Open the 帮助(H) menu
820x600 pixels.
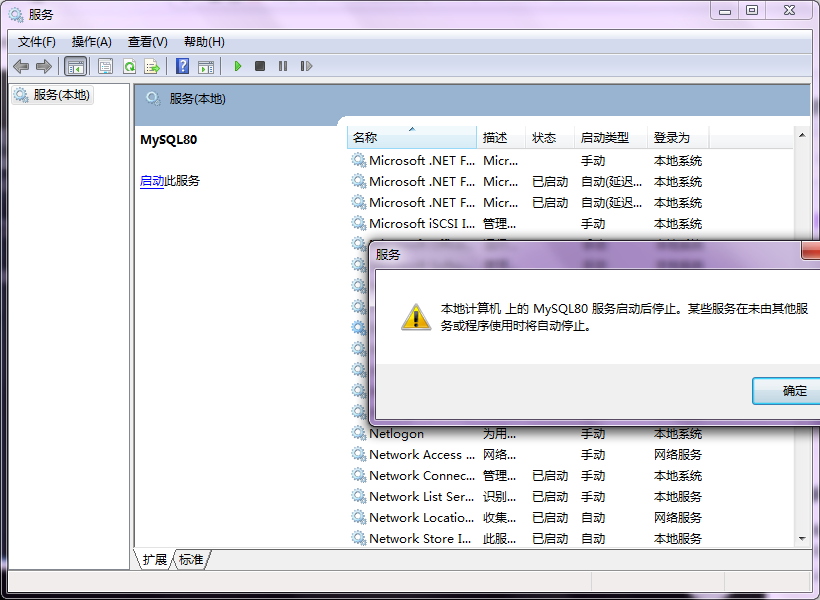[204, 42]
